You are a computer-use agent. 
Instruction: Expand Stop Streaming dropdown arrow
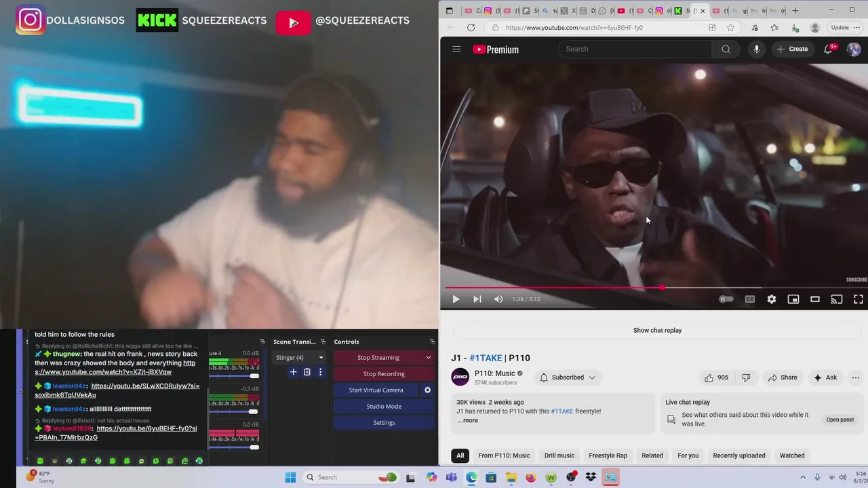pyautogui.click(x=428, y=357)
